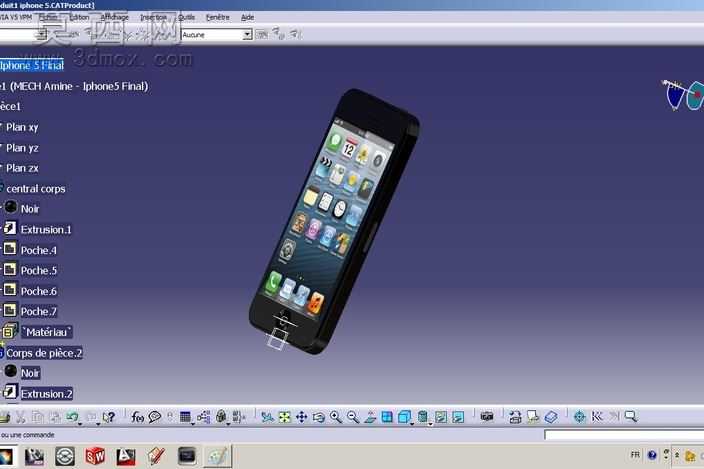
Task: Open the Affichage menu
Action: [x=114, y=17]
